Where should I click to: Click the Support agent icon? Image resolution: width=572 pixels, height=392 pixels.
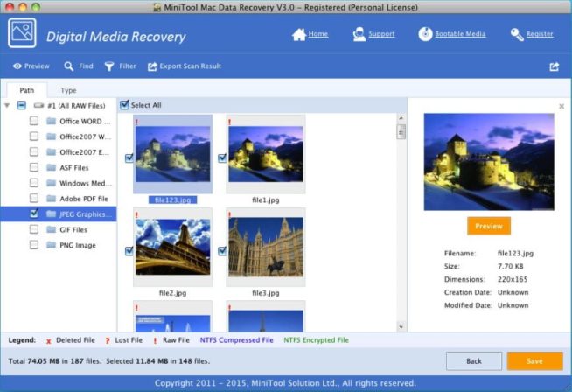(x=359, y=35)
